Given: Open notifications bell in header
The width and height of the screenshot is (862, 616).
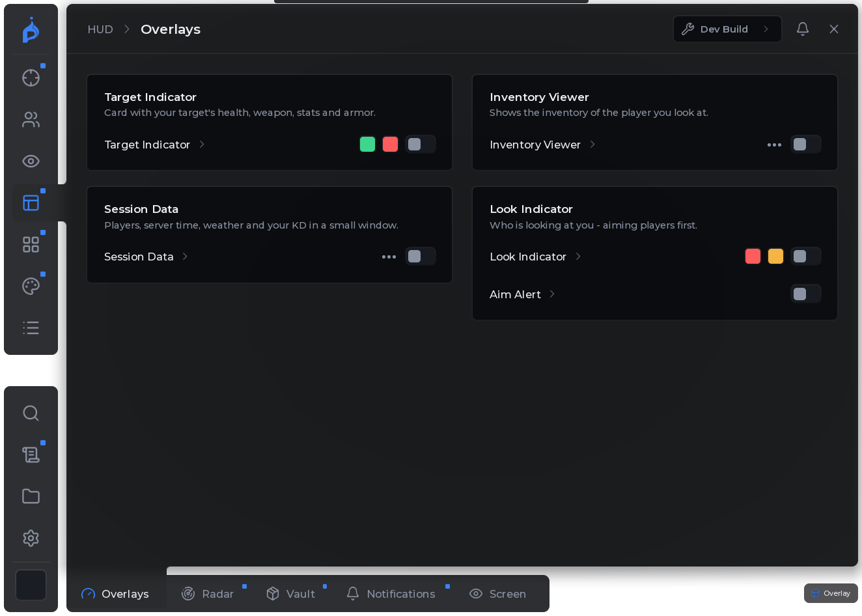Looking at the screenshot, I should click(803, 29).
